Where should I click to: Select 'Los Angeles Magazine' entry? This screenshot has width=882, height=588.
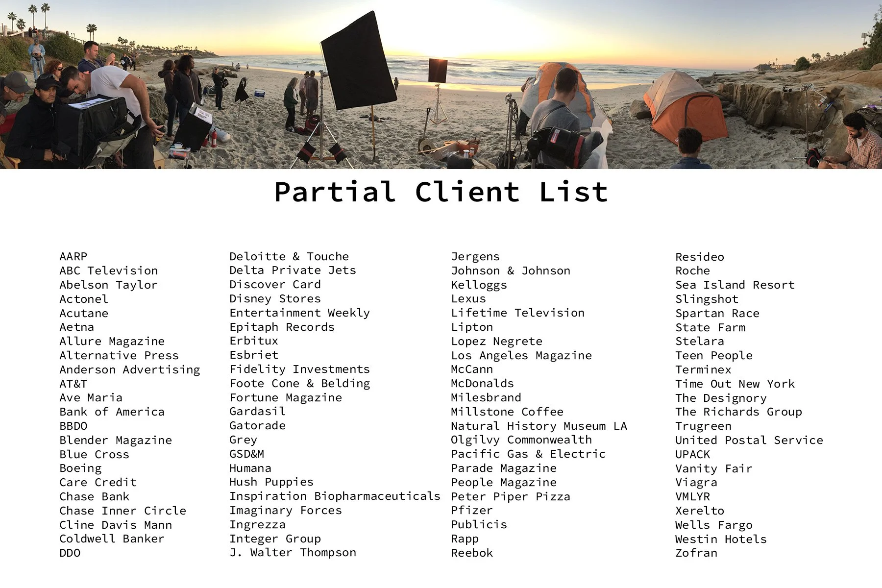tap(521, 355)
